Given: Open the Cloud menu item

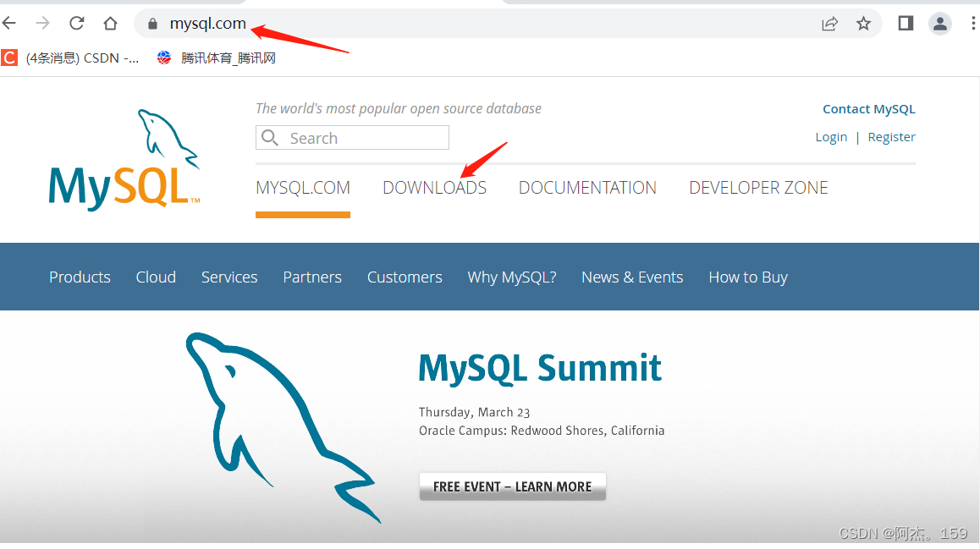Looking at the screenshot, I should [156, 277].
